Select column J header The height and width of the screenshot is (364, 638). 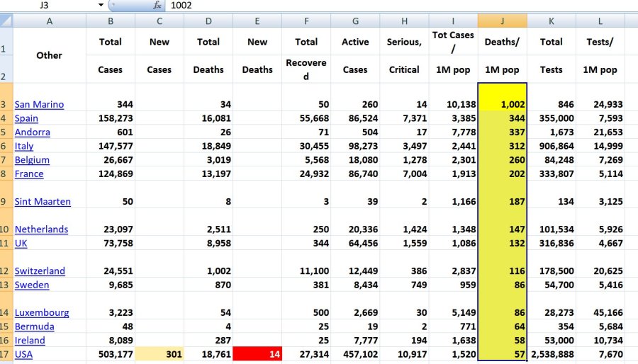point(502,21)
